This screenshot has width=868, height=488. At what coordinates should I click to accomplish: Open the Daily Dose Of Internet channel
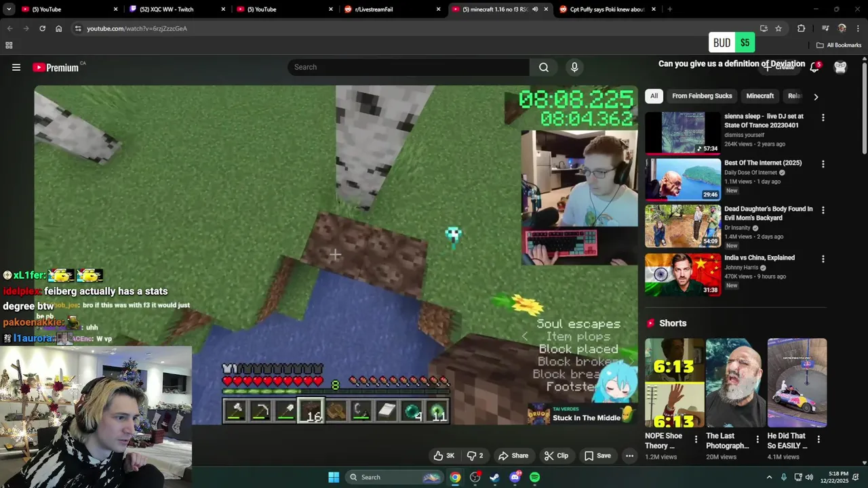coord(751,172)
